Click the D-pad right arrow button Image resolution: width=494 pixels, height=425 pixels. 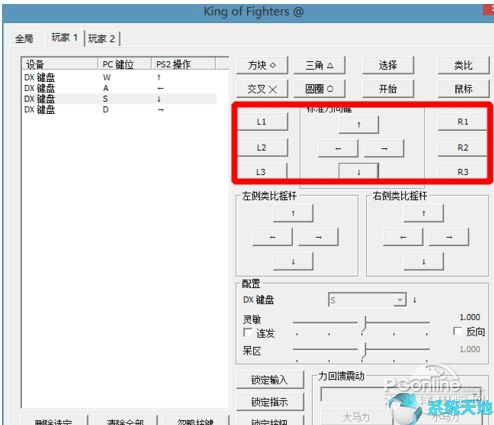coord(384,148)
